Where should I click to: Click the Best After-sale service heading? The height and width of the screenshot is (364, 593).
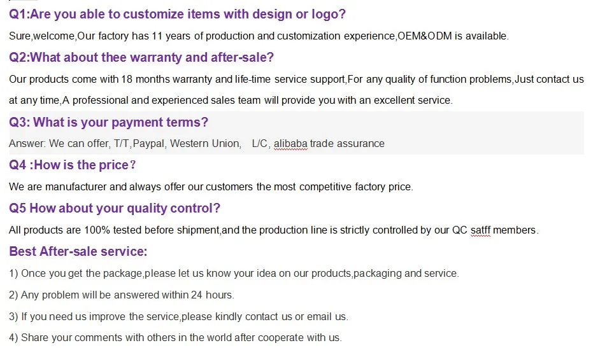[x=78, y=251]
